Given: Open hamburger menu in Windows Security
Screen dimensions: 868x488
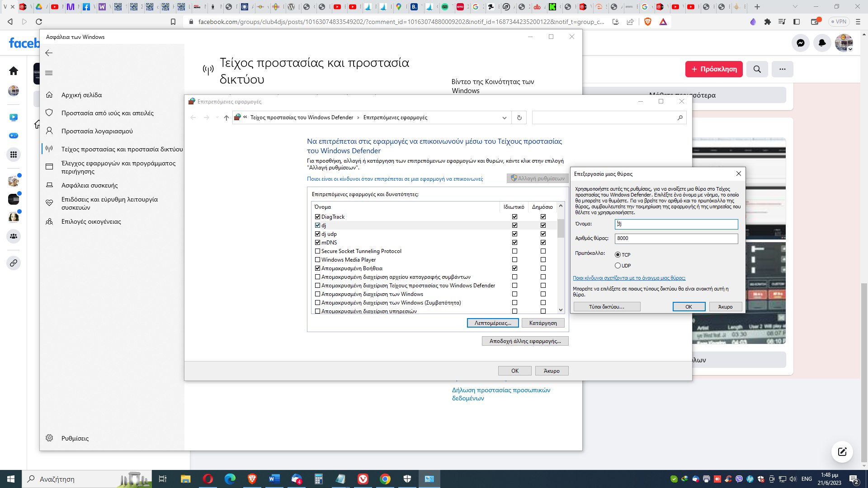Looking at the screenshot, I should click(x=49, y=73).
